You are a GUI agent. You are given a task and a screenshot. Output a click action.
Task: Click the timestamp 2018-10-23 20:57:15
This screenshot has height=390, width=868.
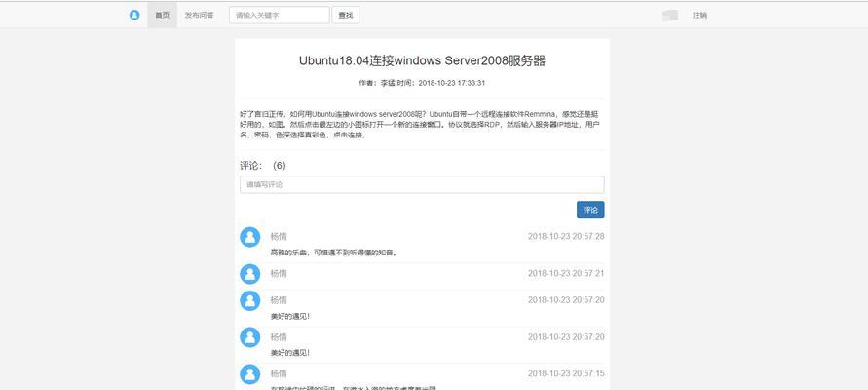coord(566,374)
